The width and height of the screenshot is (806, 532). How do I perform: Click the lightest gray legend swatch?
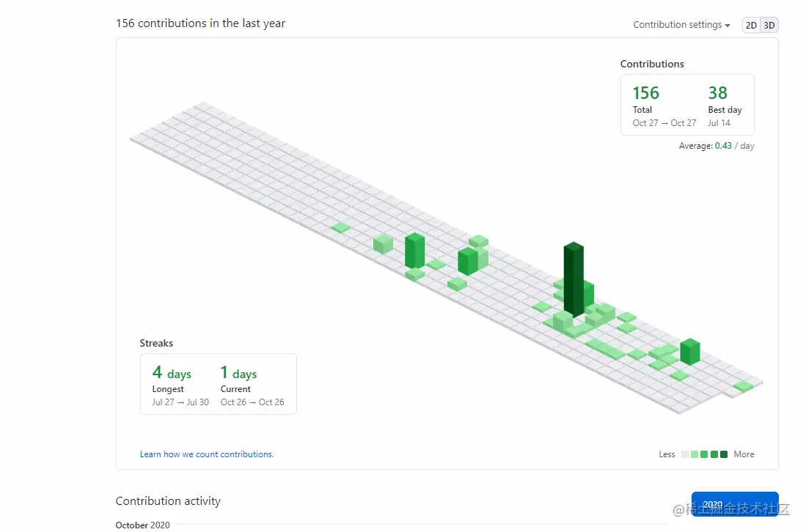click(x=685, y=454)
